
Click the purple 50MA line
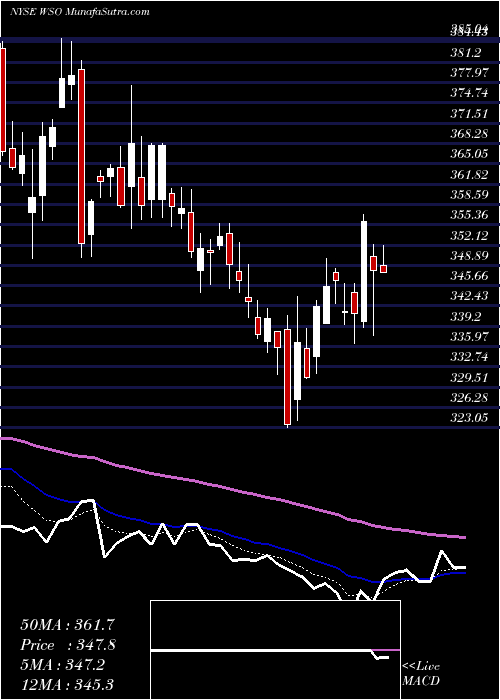click(x=232, y=487)
